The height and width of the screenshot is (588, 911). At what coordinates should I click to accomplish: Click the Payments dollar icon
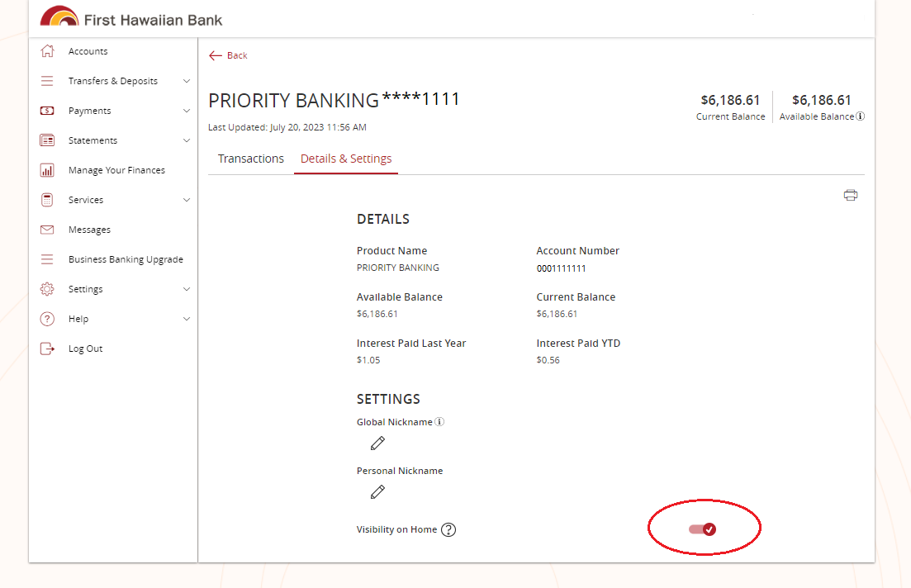(47, 111)
